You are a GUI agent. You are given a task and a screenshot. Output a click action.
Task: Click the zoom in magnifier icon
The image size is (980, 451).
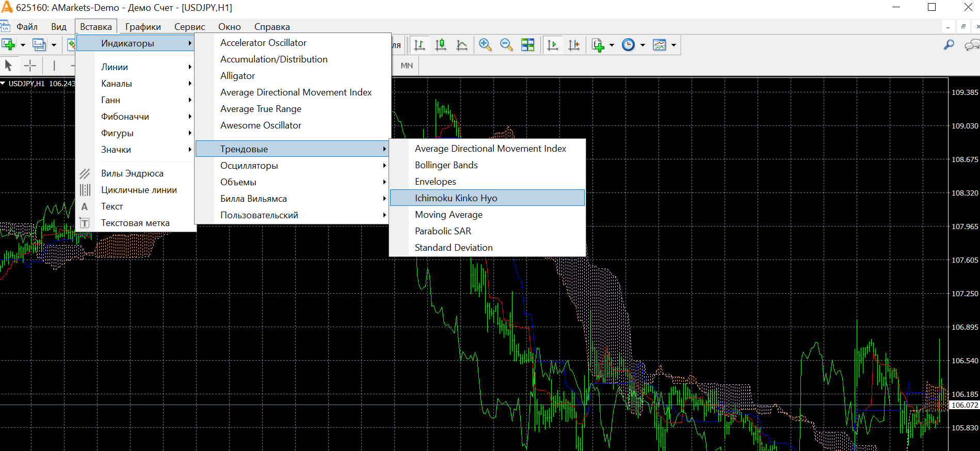point(485,45)
